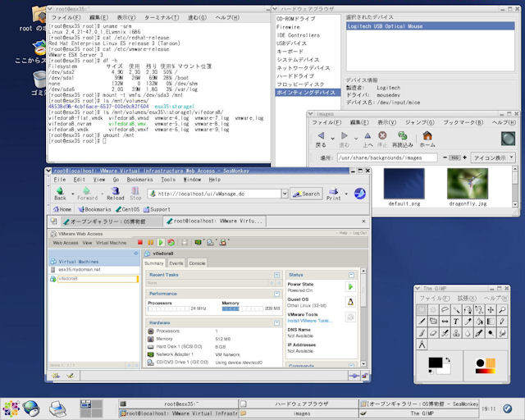Click the green Power On button in VMware toolbar

[x=161, y=242]
